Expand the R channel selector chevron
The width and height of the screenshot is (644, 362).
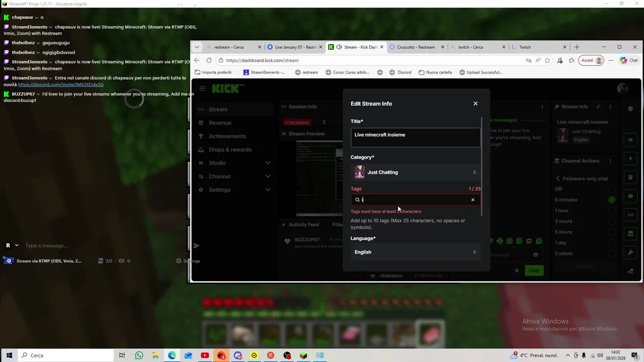coord(17,245)
